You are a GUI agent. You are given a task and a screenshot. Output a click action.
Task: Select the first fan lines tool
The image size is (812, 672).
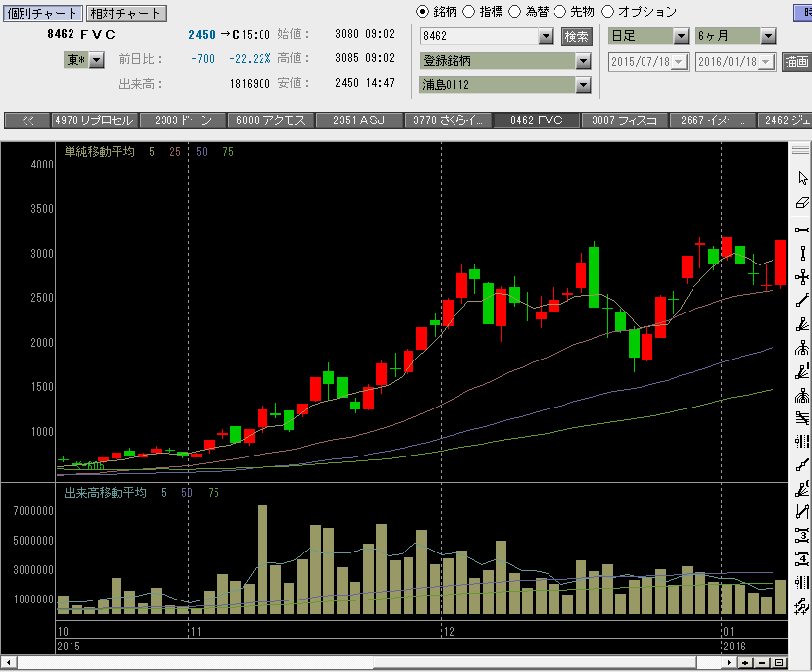click(802, 324)
